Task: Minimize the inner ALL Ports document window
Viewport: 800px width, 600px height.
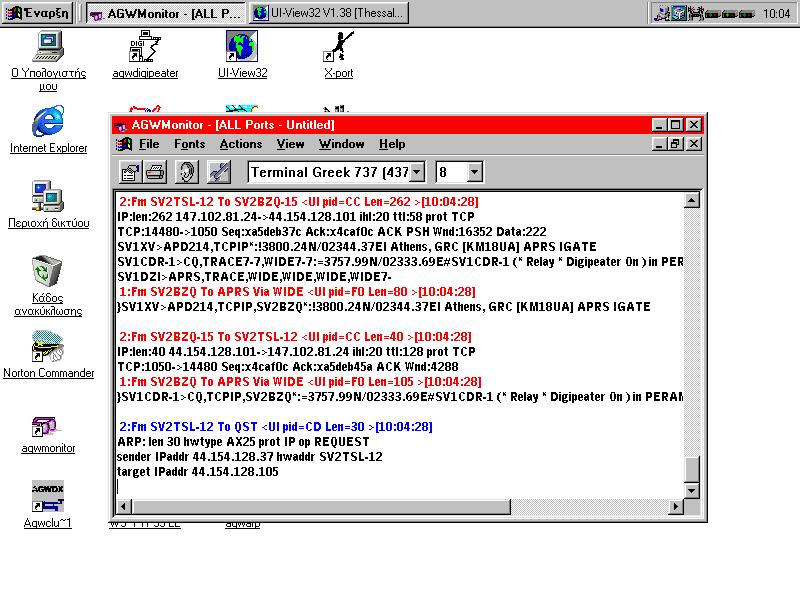Action: 659,144
